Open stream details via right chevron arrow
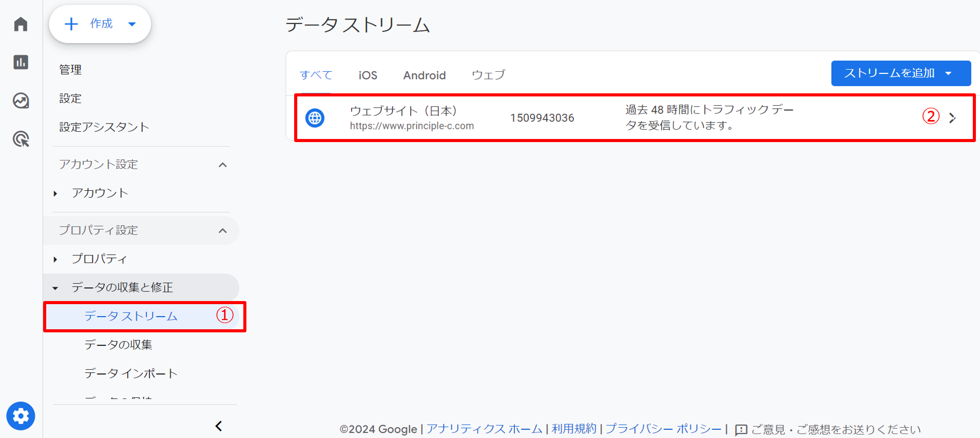This screenshot has height=438, width=980. coord(952,118)
